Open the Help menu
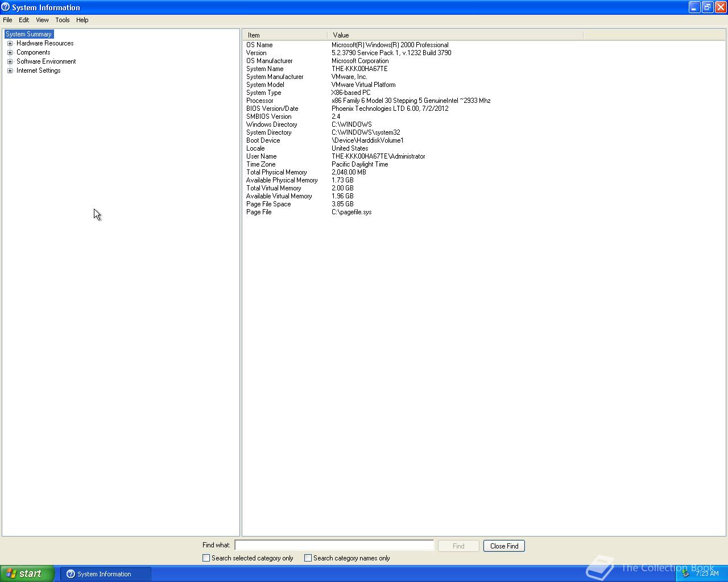 [x=82, y=20]
